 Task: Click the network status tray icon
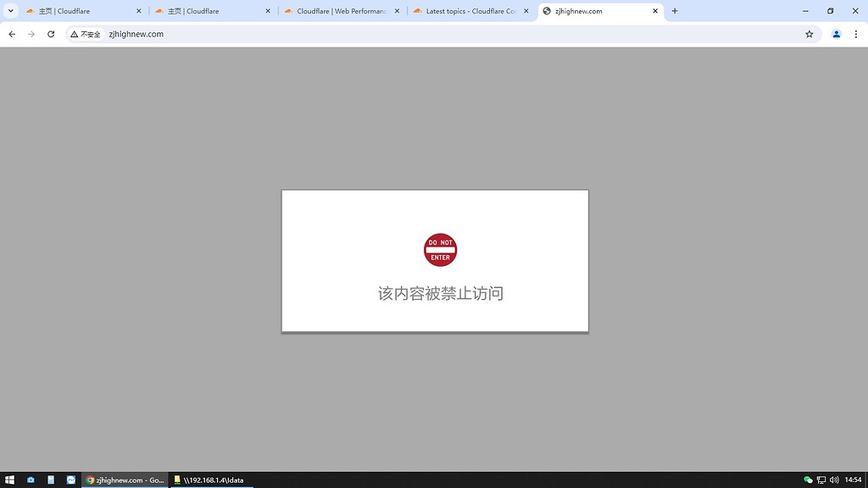[x=821, y=480]
